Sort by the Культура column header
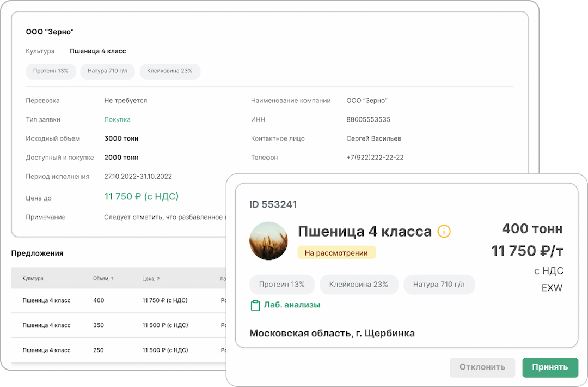 click(x=33, y=279)
